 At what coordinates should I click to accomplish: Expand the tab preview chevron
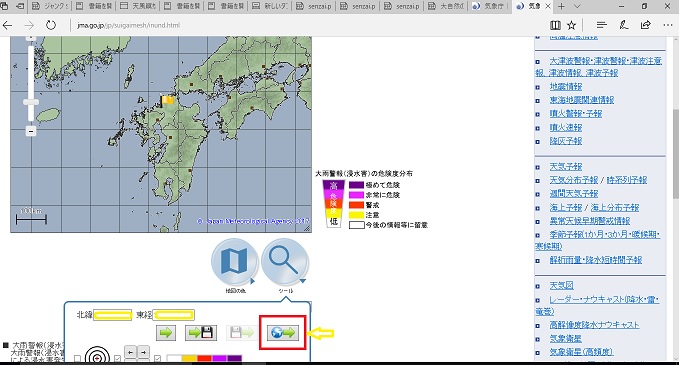[577, 6]
